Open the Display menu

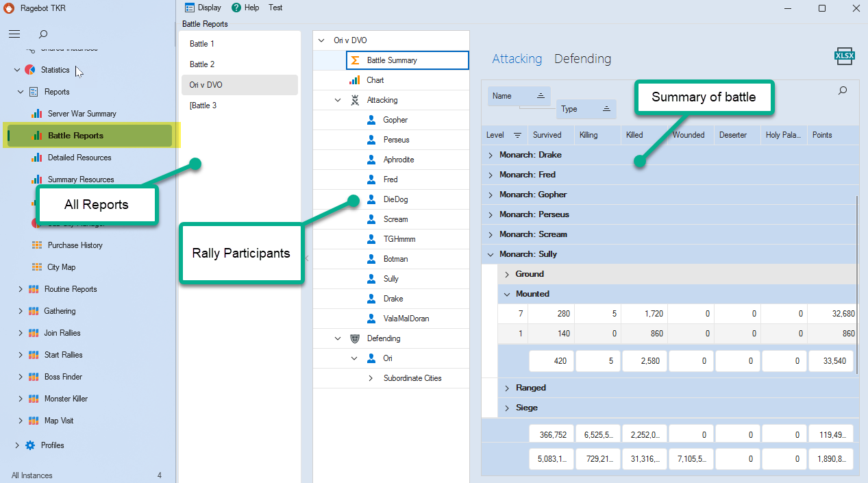[x=203, y=8]
